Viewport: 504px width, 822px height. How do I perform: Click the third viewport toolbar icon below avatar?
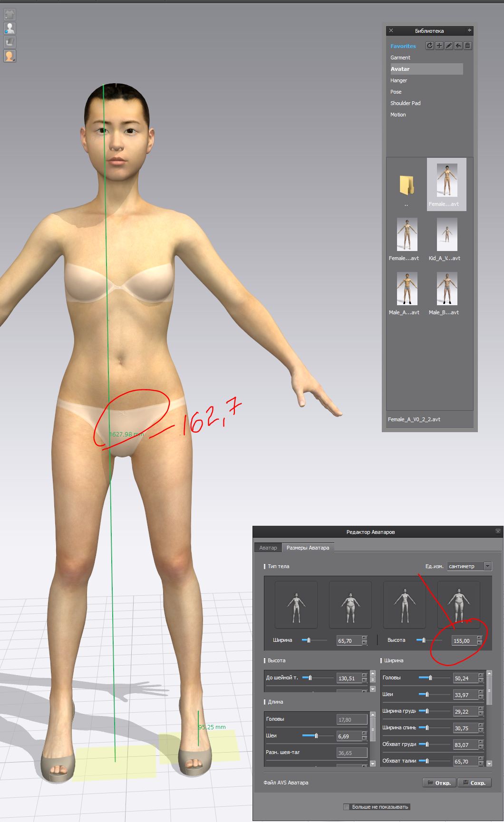pyautogui.click(x=10, y=42)
